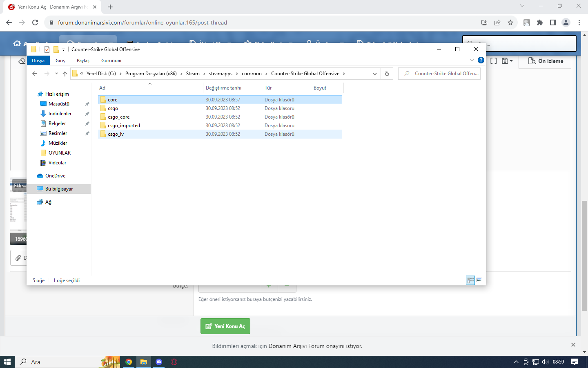Viewport: 588px width, 368px height.
Task: Share this page icon in Chrome
Action: (x=497, y=22)
